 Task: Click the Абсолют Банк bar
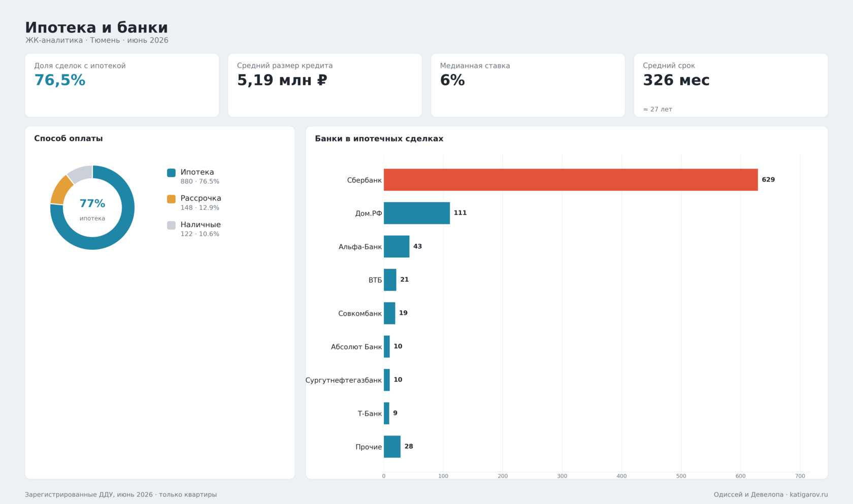387,347
